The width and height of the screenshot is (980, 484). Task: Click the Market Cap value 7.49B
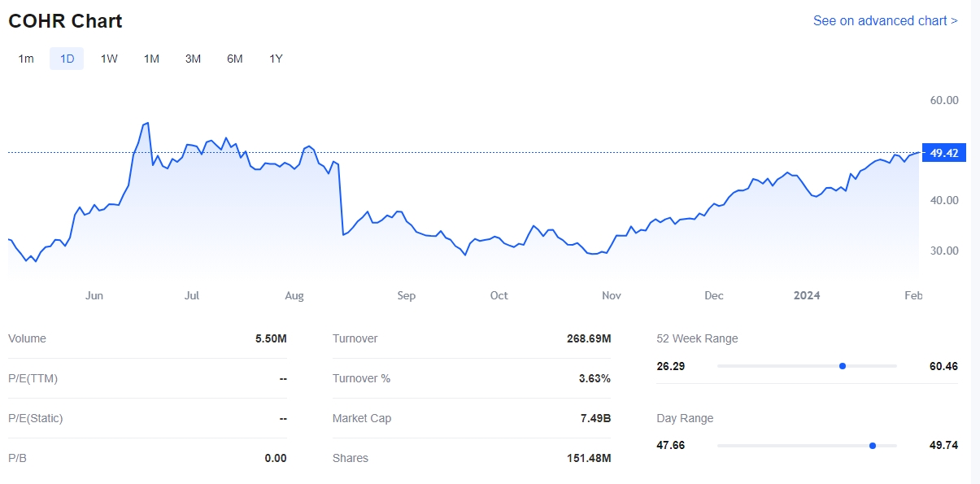pos(595,418)
